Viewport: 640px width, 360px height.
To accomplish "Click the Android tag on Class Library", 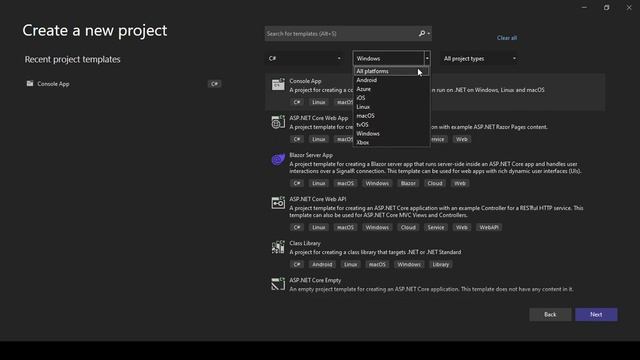I will 322,264.
